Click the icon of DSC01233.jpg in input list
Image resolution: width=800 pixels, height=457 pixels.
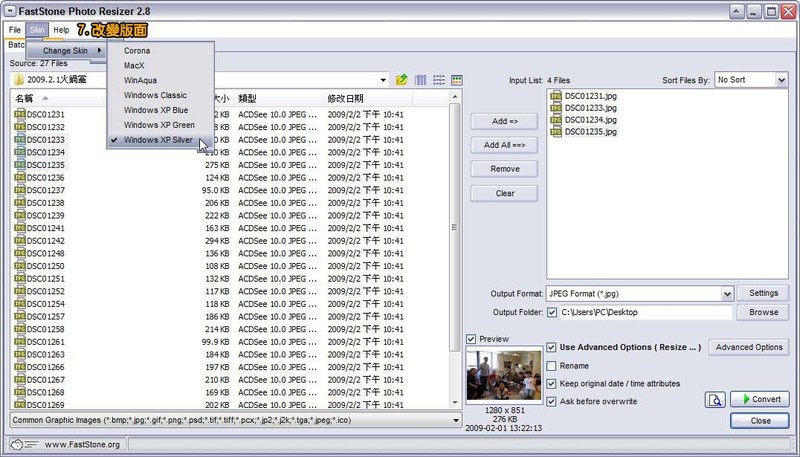[x=556, y=108]
